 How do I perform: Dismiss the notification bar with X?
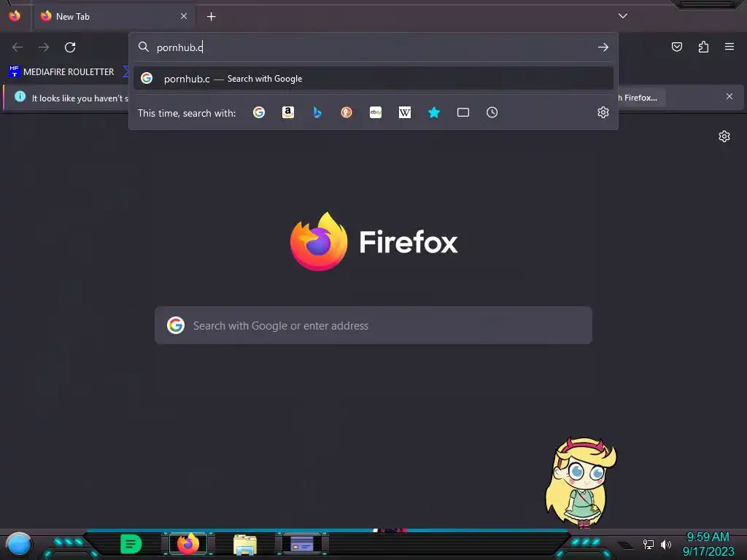pyautogui.click(x=729, y=97)
